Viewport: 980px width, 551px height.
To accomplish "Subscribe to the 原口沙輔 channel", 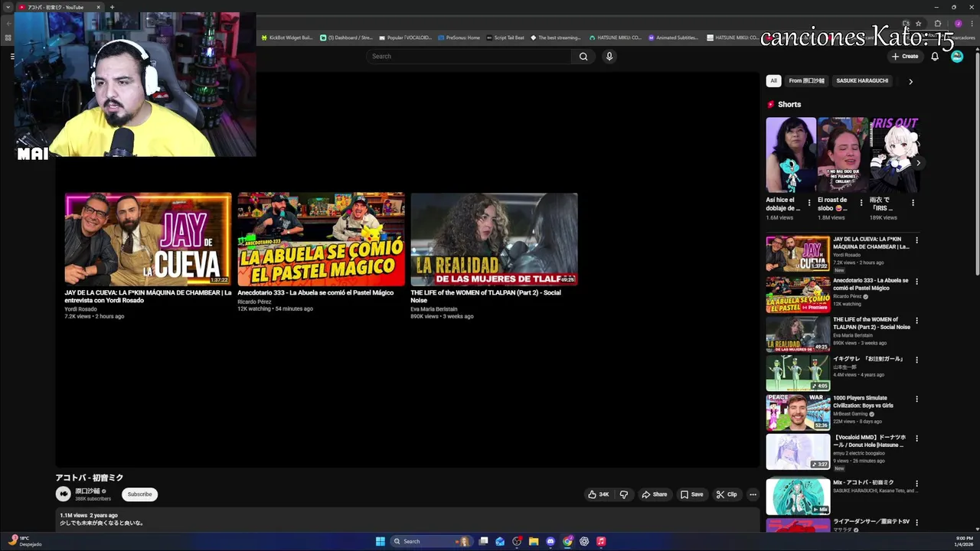I will pos(139,494).
